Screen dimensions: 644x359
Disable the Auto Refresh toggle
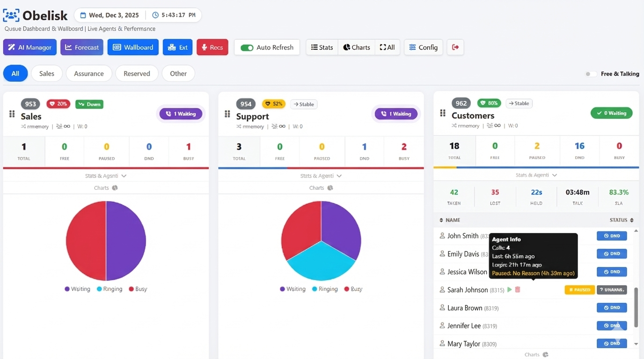[245, 47]
